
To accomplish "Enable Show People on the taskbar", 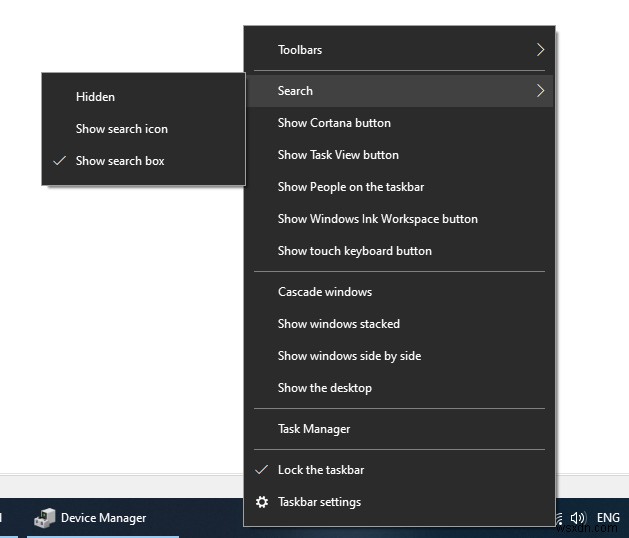I will (351, 187).
